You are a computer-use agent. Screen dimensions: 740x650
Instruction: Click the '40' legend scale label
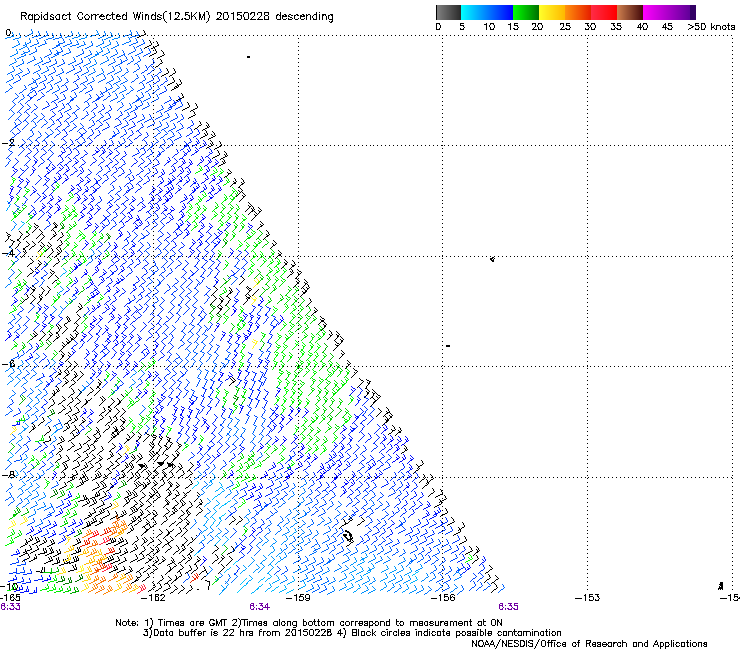(642, 27)
